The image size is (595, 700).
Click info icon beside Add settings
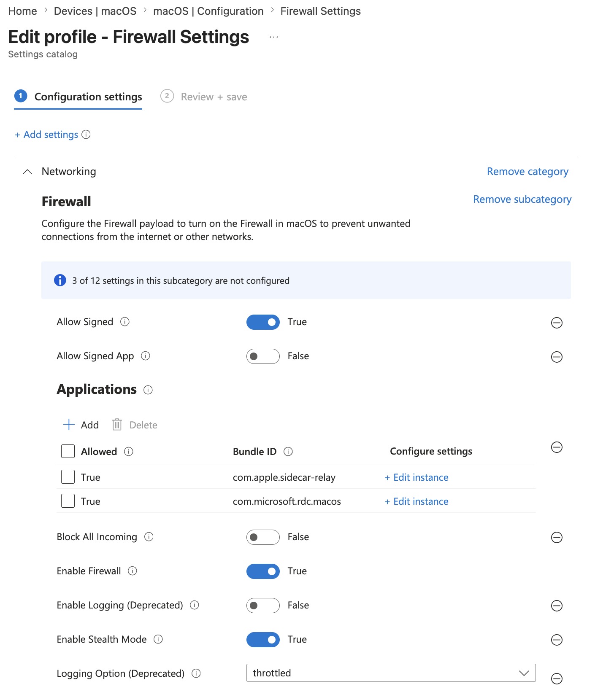pos(86,135)
